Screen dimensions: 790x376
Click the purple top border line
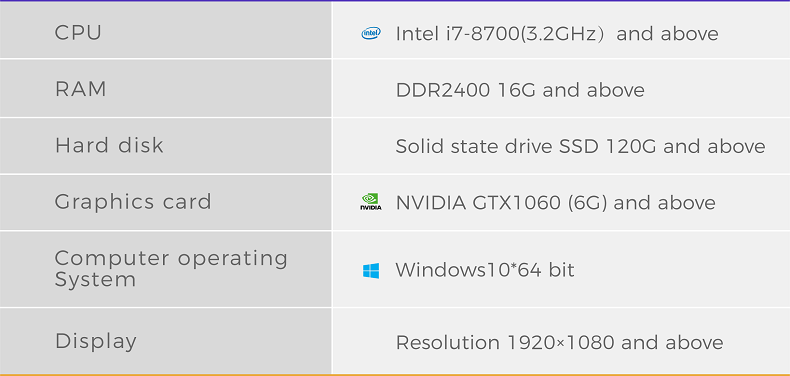[395, 1]
